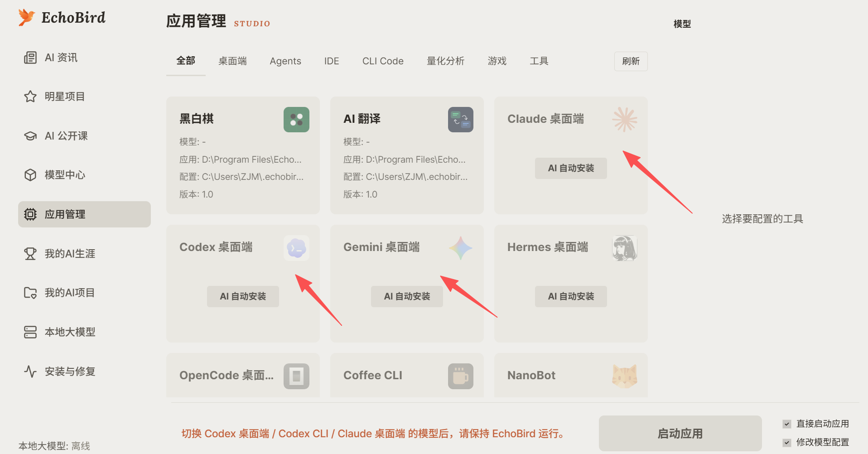Navigate to 模型中心 in the sidebar

[84, 175]
